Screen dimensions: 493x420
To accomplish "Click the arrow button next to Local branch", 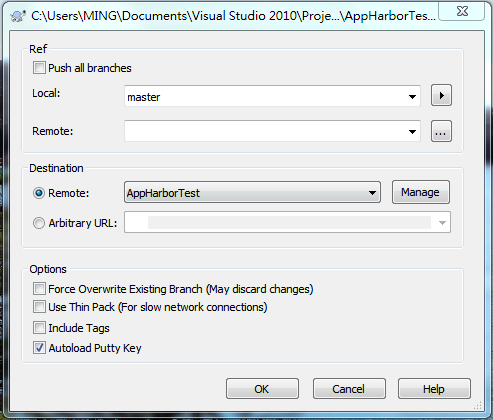I will [441, 95].
